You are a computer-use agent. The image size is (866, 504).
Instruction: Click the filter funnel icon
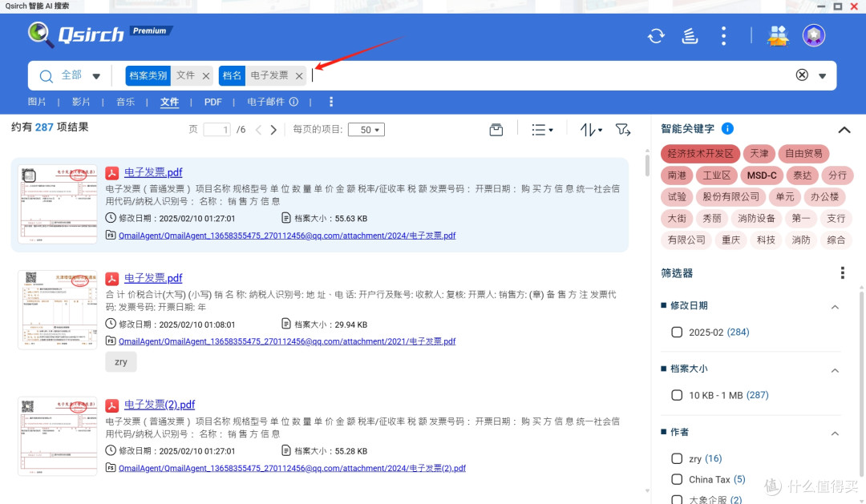click(623, 130)
